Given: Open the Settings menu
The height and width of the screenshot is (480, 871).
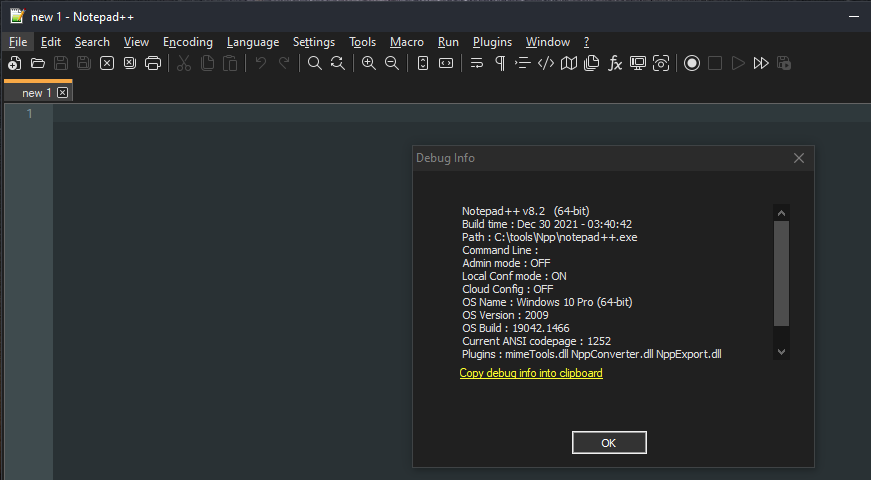Looking at the screenshot, I should point(314,42).
